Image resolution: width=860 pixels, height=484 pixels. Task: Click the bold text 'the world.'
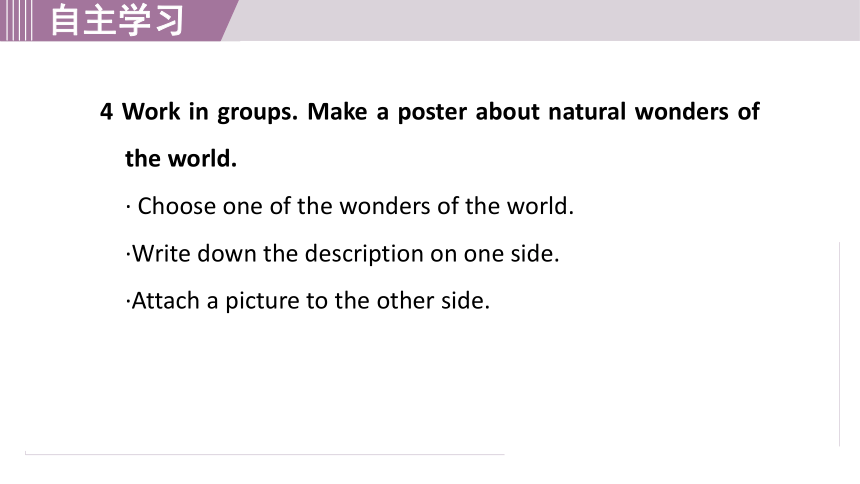pos(181,159)
